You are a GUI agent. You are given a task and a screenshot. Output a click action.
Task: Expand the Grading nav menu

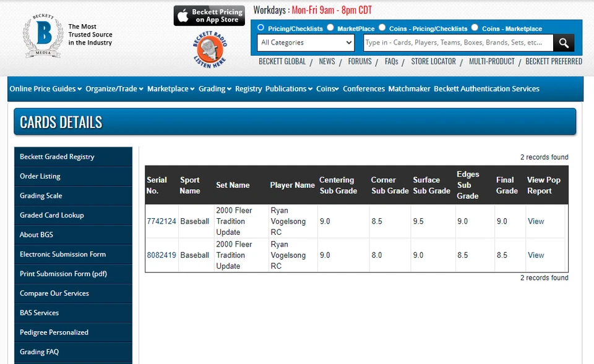[215, 89]
